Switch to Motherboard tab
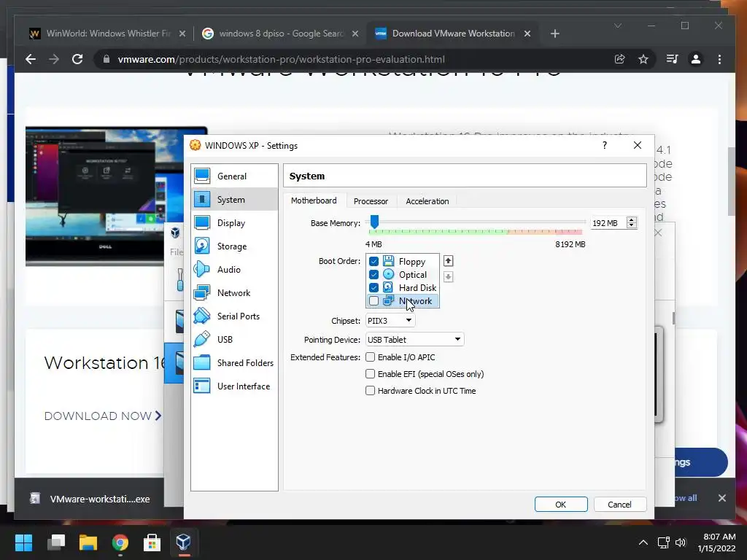 coord(314,201)
